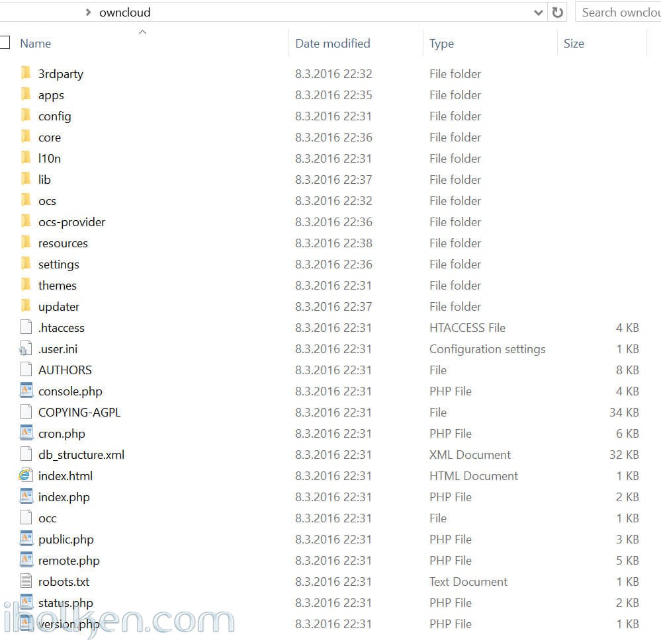Select the themes folder name
This screenshot has width=661, height=644.
(58, 285)
